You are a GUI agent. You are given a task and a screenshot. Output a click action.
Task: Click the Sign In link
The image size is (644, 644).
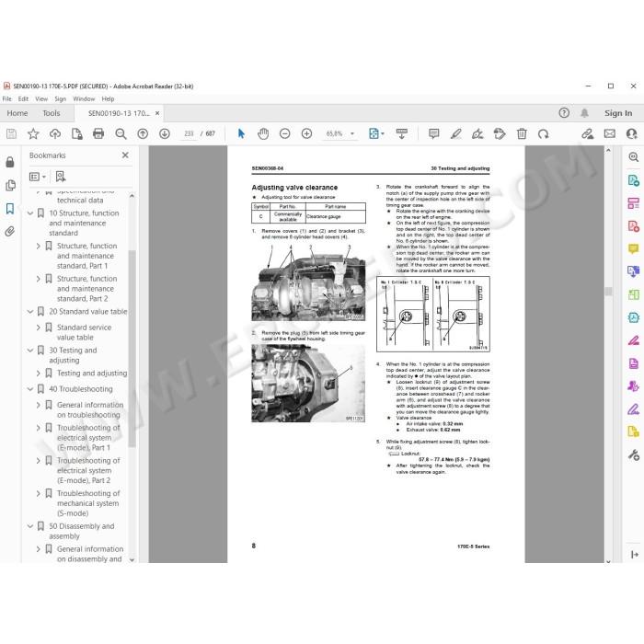(x=618, y=113)
